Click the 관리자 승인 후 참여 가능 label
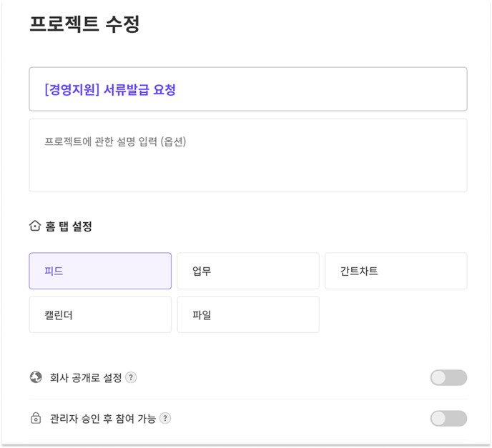492x448 pixels. click(103, 419)
